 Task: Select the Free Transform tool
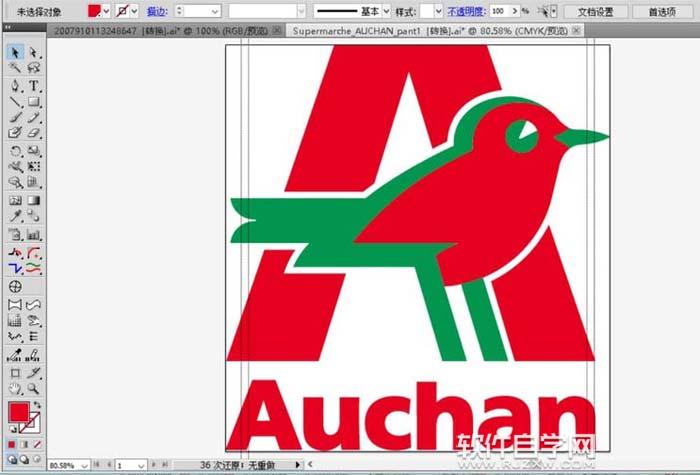[x=33, y=167]
